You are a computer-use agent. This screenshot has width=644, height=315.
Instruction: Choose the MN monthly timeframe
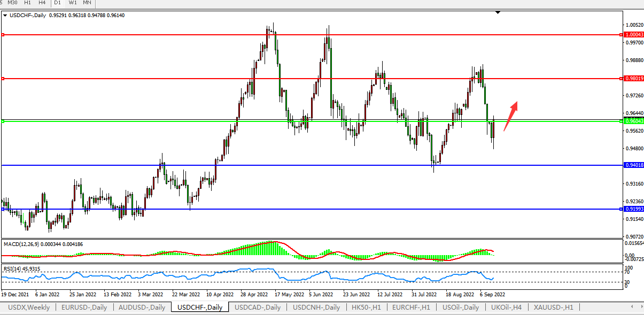click(87, 3)
